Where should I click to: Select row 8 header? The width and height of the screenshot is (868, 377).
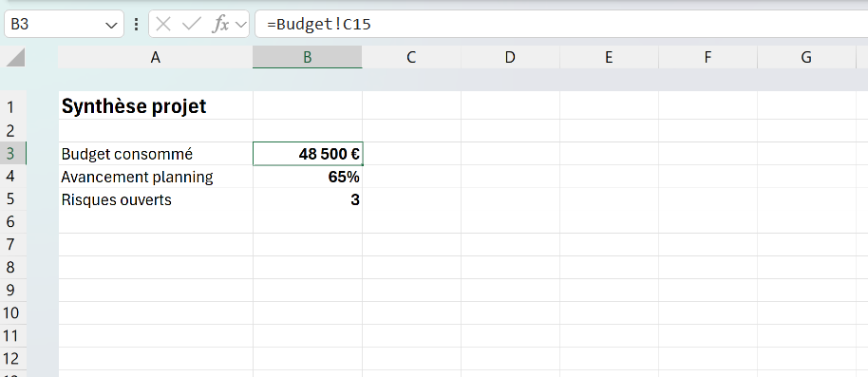click(x=13, y=268)
